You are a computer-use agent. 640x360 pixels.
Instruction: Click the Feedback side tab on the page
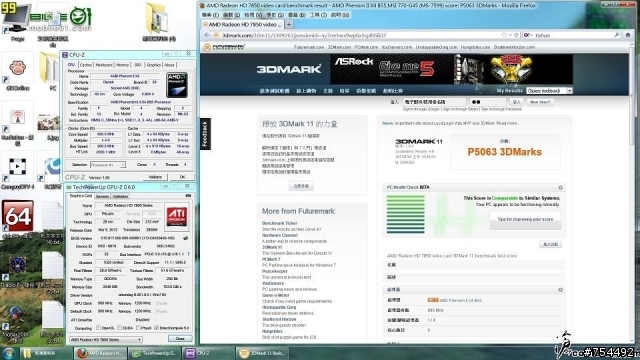tap(205, 134)
